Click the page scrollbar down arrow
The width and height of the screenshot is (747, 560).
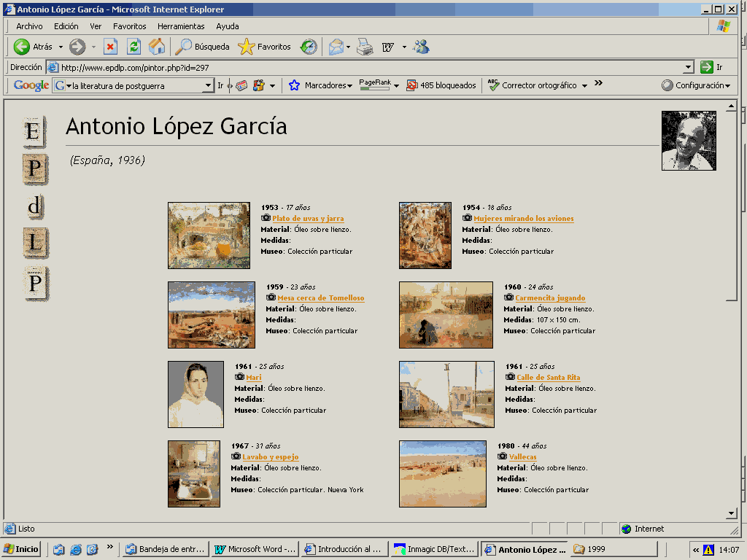732,513
